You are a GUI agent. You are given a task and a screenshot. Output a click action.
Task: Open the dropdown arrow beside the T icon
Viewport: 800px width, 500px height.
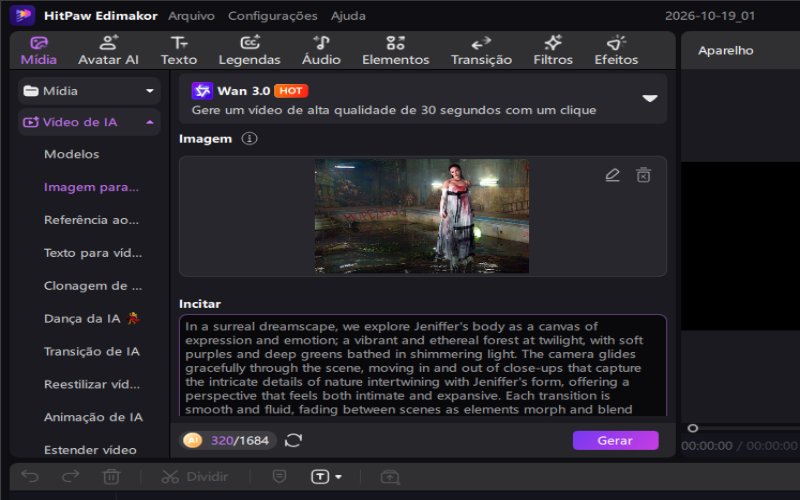tap(338, 477)
